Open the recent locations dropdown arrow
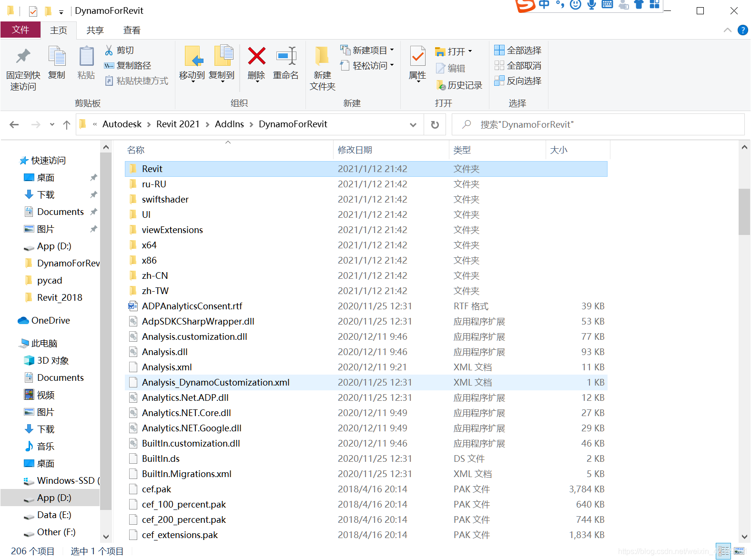Image resolution: width=751 pixels, height=560 pixels. [x=52, y=124]
